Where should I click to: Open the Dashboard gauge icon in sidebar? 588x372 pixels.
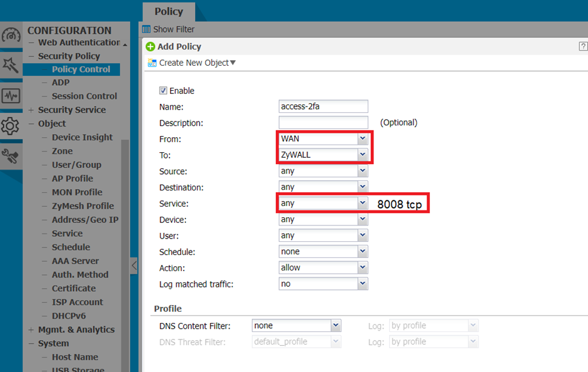[11, 35]
